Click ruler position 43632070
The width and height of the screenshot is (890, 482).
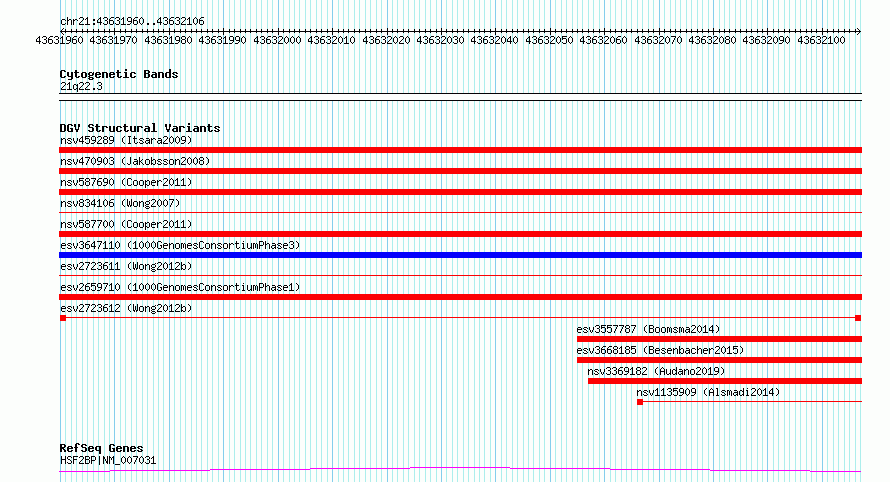658,40
